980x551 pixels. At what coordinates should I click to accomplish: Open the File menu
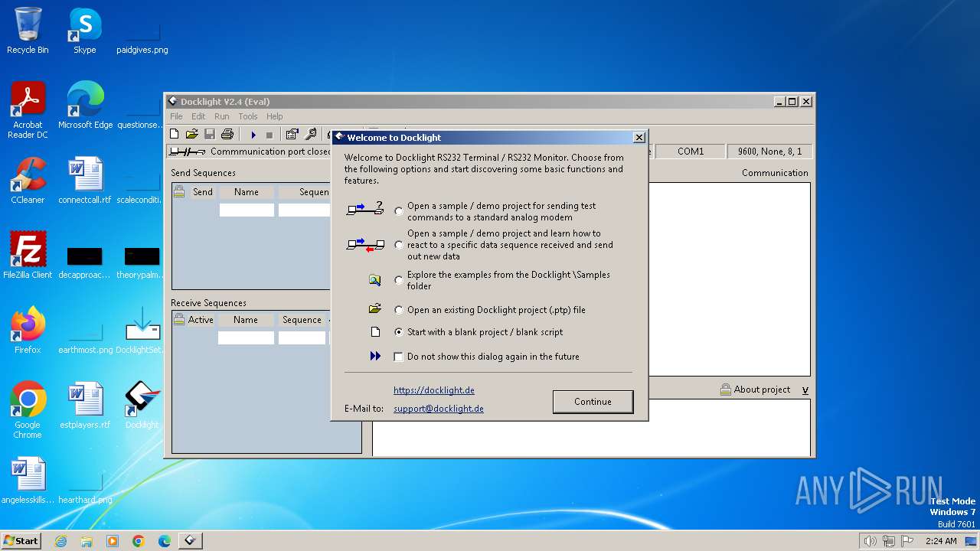176,116
